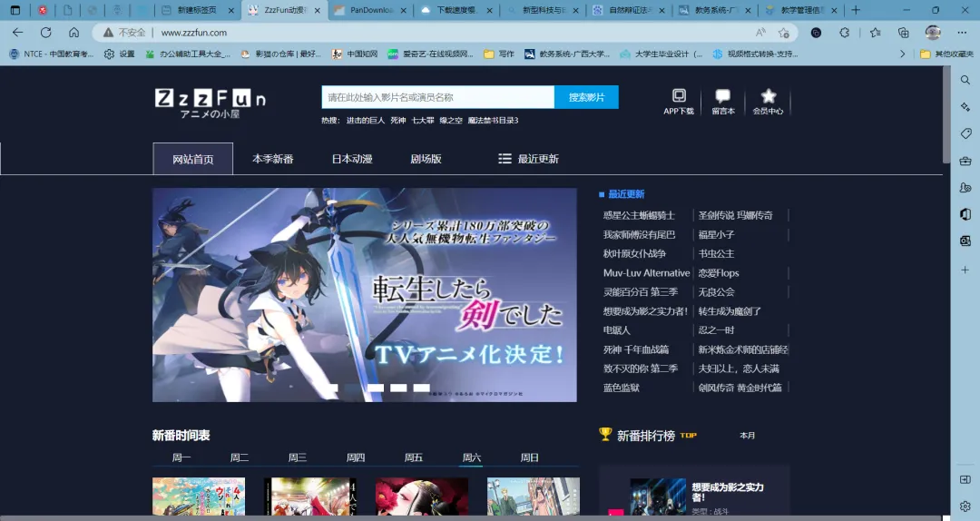The image size is (980, 521).
Task: Switch to the 下载速度慢 browser tab
Action: click(x=456, y=10)
